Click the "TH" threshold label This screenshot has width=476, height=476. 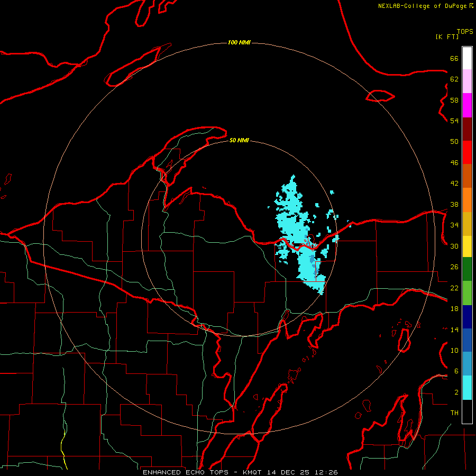454,413
